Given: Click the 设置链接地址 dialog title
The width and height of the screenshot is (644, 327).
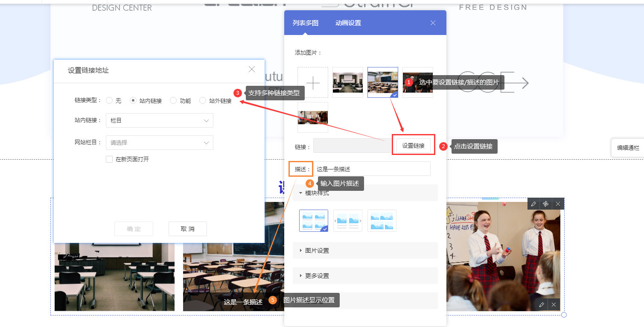Looking at the screenshot, I should click(88, 70).
